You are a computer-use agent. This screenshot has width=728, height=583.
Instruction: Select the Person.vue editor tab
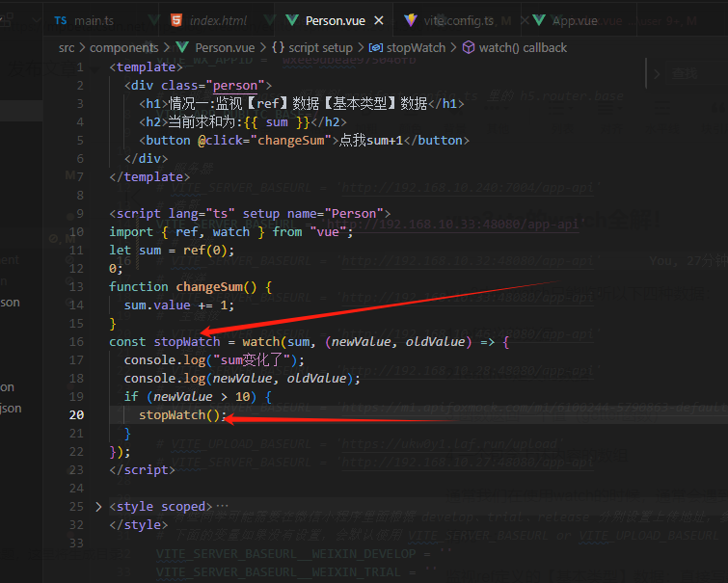click(x=335, y=20)
